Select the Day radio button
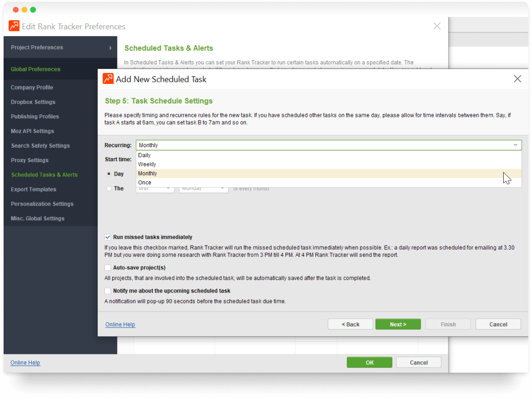The image size is (532, 399). click(x=109, y=174)
